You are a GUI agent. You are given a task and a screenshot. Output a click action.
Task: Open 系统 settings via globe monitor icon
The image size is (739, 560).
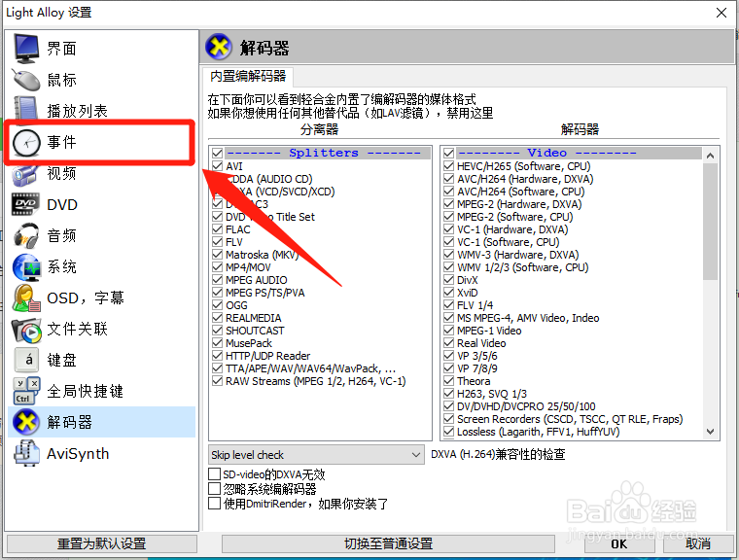[26, 267]
